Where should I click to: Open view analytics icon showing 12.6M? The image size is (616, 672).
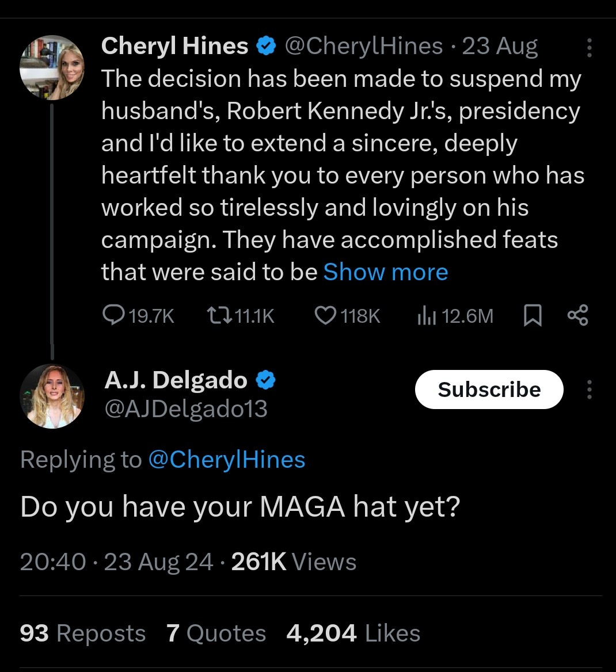(x=425, y=315)
